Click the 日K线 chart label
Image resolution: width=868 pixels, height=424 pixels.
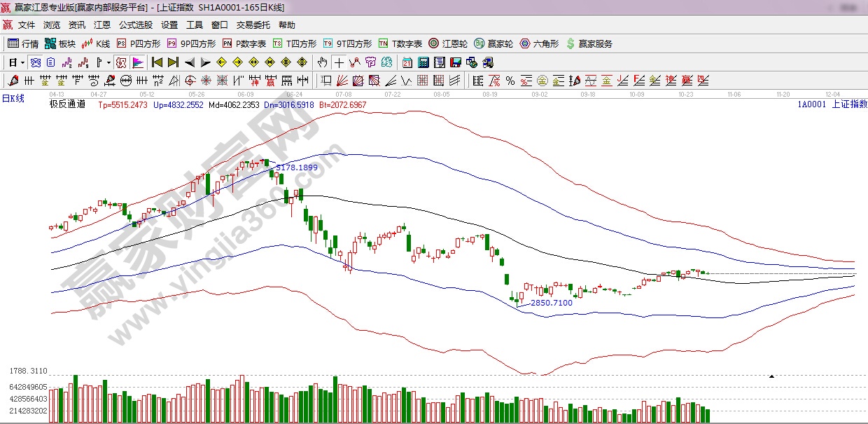coord(13,99)
